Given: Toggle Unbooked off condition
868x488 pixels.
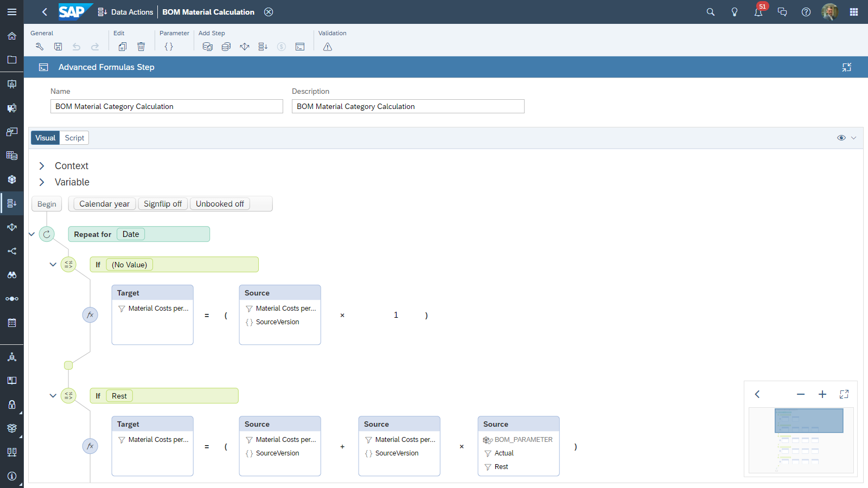Looking at the screenshot, I should [x=220, y=203].
